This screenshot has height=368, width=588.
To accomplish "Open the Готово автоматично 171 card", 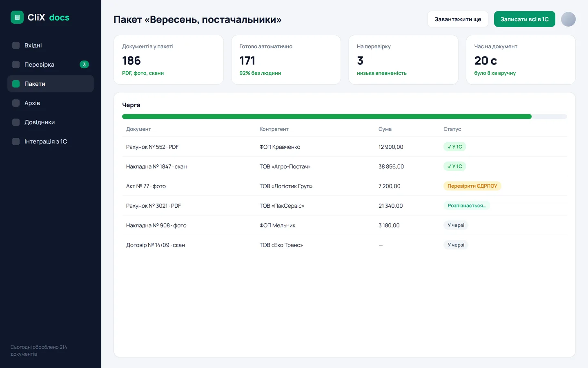I will pos(286,60).
